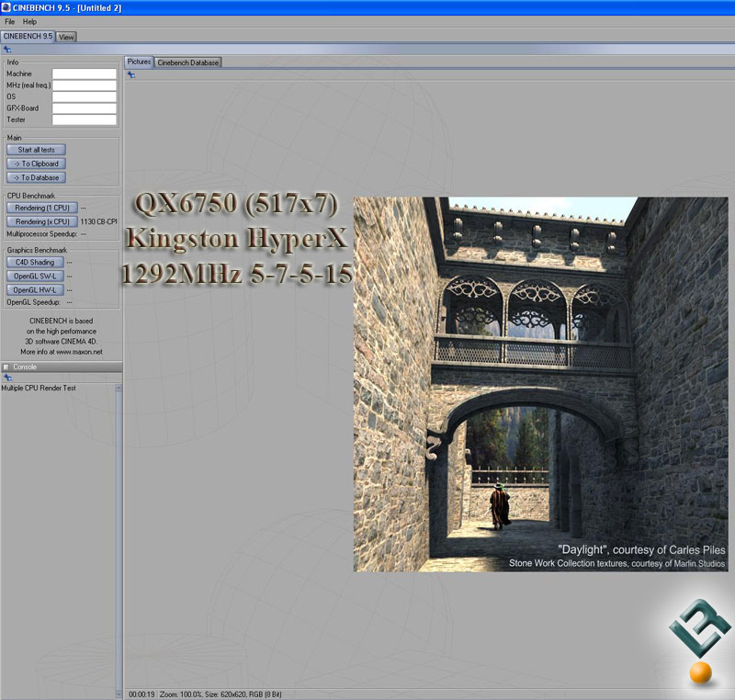Viewport: 735px width, 700px height.
Task: Toggle the Console panel checkbox
Action: [x=6, y=367]
